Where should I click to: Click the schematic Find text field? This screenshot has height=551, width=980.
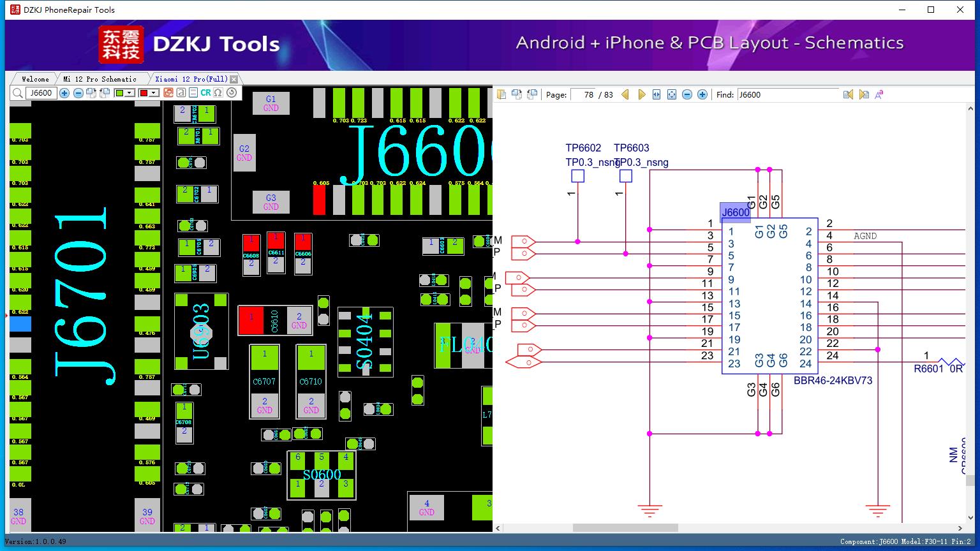788,94
